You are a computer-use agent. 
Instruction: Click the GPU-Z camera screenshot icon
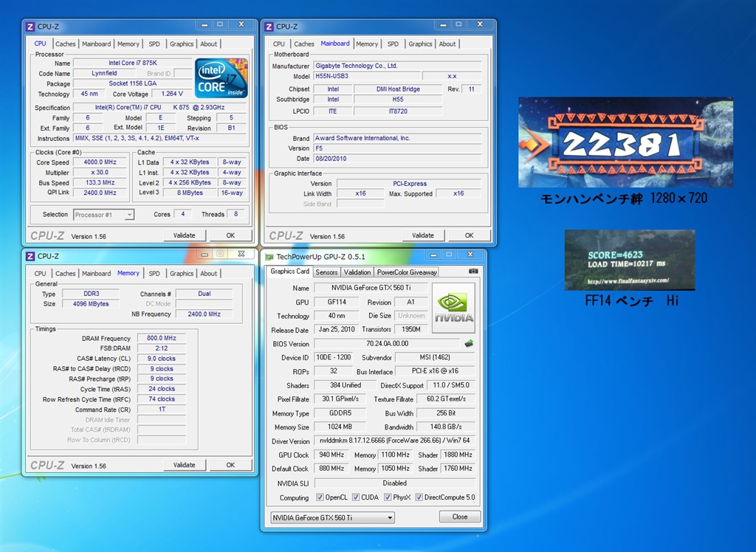click(x=472, y=272)
